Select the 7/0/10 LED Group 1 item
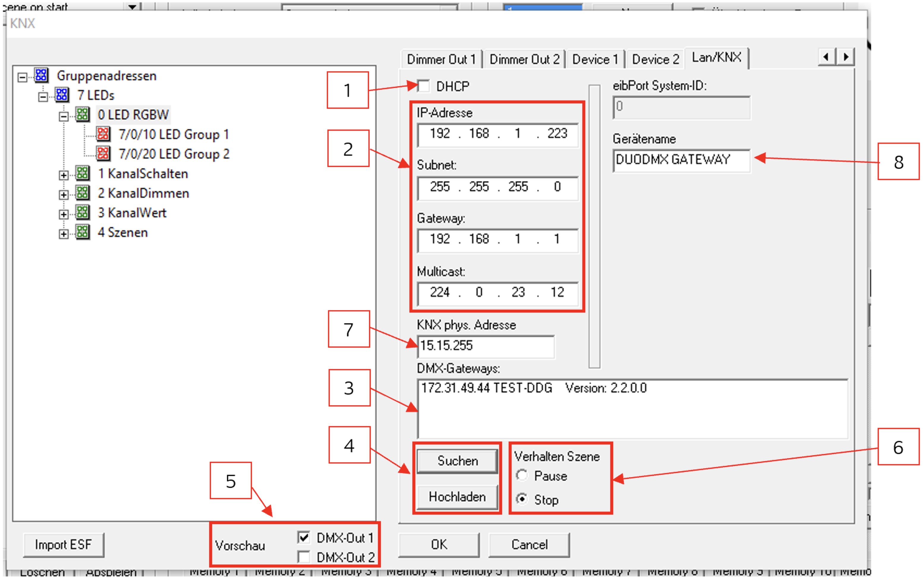Screen dimensions: 924x580 [x=174, y=134]
